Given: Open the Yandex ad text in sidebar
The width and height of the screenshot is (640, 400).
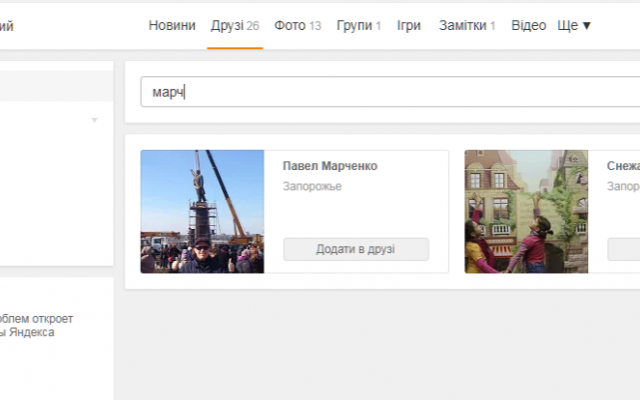Looking at the screenshot, I should point(36,325).
